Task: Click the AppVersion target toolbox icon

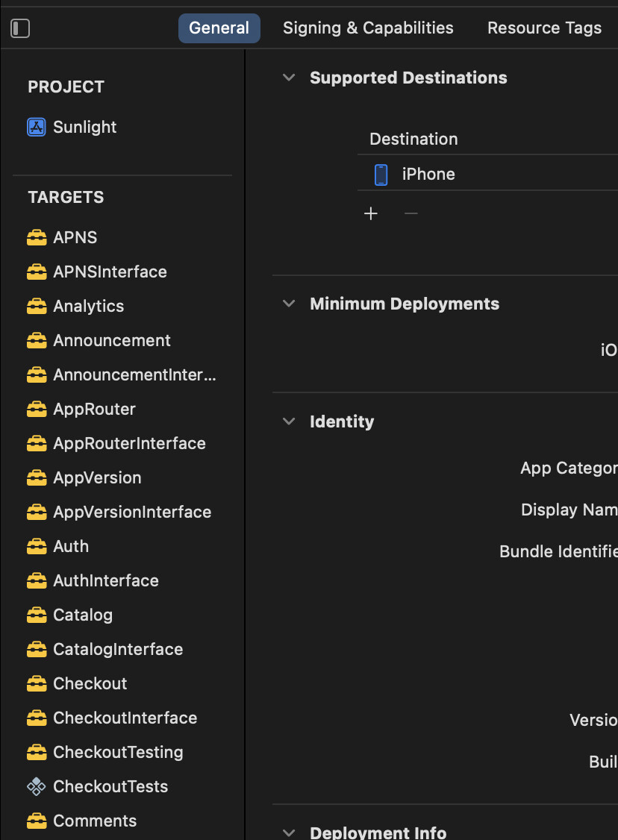Action: (37, 477)
